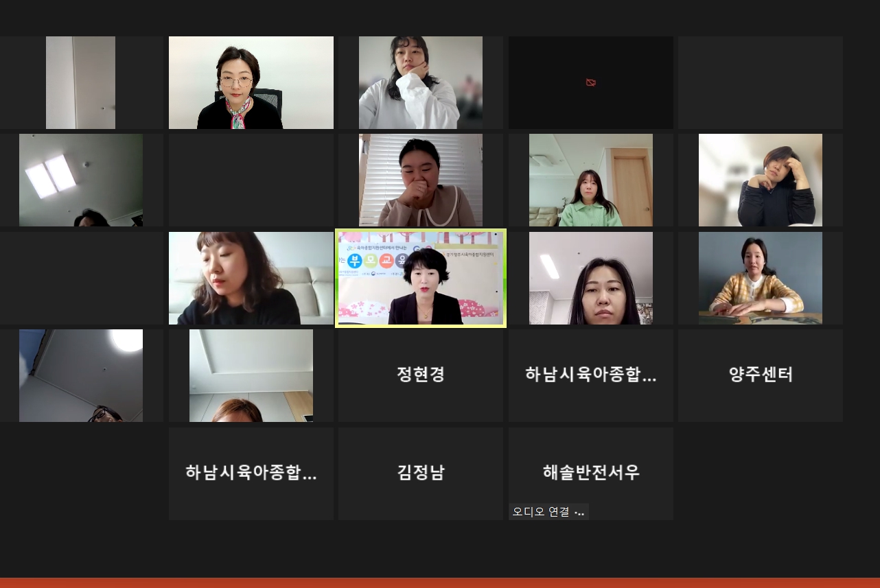
Task: Select the 하남시육아종합 tile beside 정현경
Action: (591, 375)
